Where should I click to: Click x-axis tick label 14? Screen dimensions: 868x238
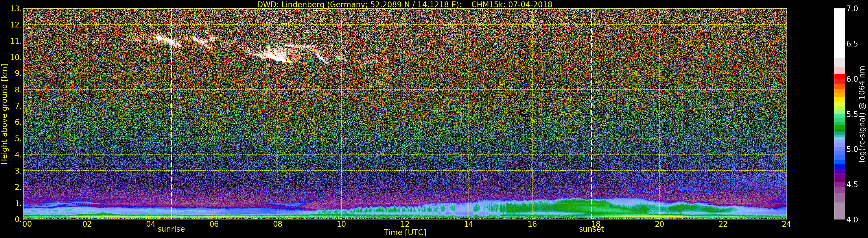pos(469,224)
